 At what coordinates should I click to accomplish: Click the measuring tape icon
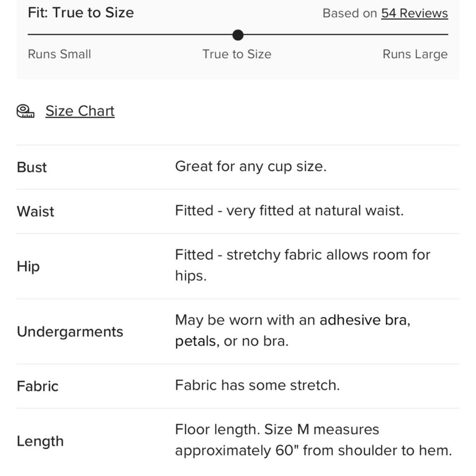[x=25, y=111]
